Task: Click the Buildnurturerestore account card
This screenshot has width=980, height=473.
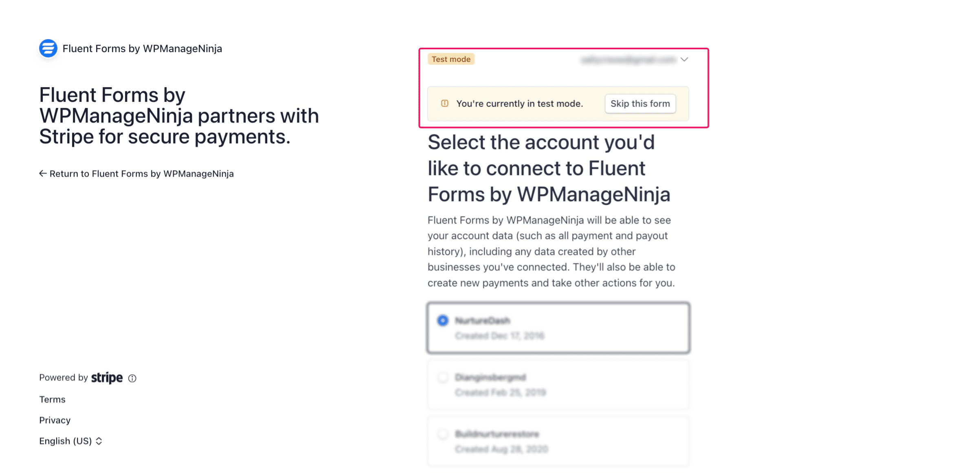Action: [558, 440]
